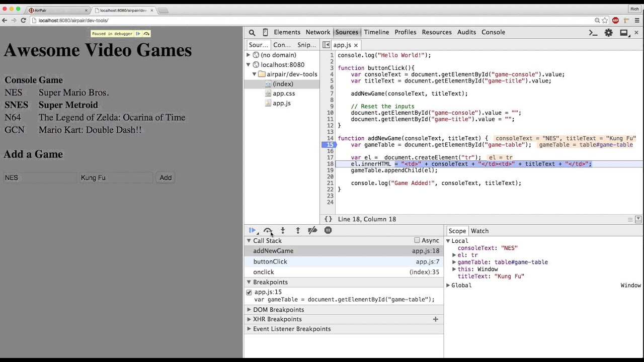
Task: Click the browser address bar URL
Action: 73,21
